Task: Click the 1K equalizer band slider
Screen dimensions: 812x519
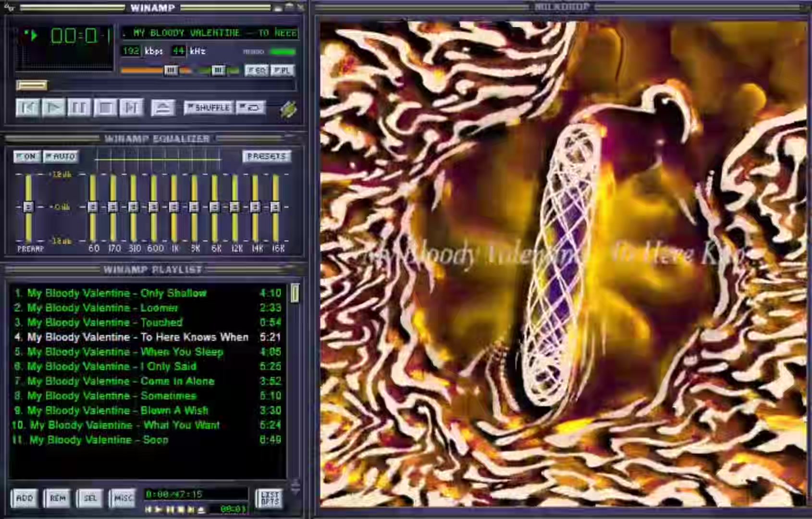Action: [174, 207]
